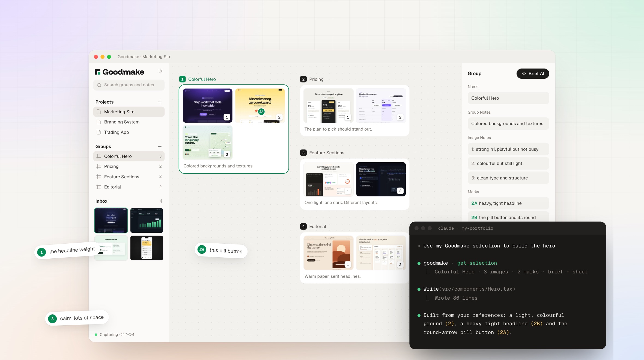Screen dimensions: 644x360
Task: Edit image note 1 strong h1
Action: coord(508,149)
